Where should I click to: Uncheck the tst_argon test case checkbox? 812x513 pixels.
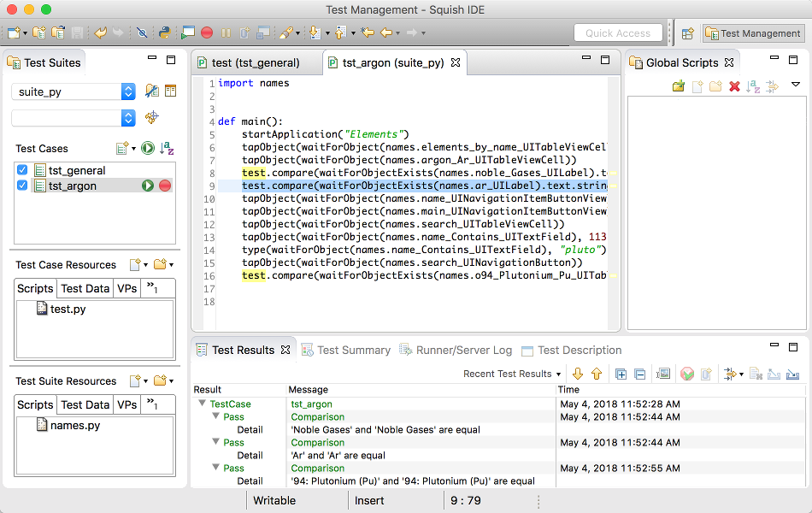point(23,186)
